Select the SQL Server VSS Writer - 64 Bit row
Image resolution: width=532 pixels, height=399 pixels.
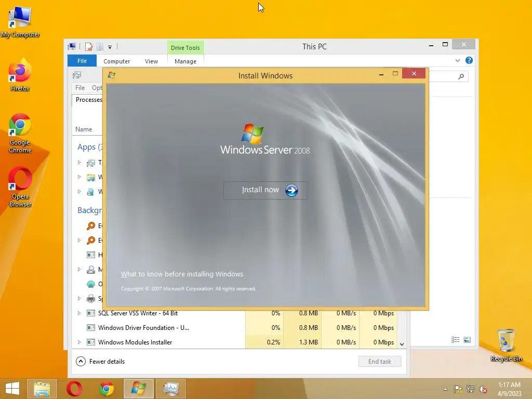point(234,313)
